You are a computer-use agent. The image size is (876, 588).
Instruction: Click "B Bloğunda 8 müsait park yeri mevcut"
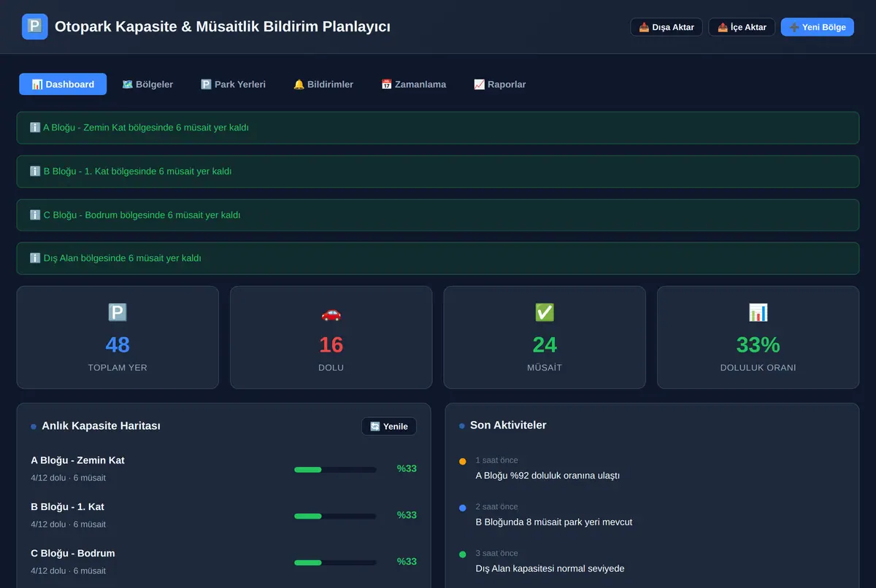(x=554, y=522)
